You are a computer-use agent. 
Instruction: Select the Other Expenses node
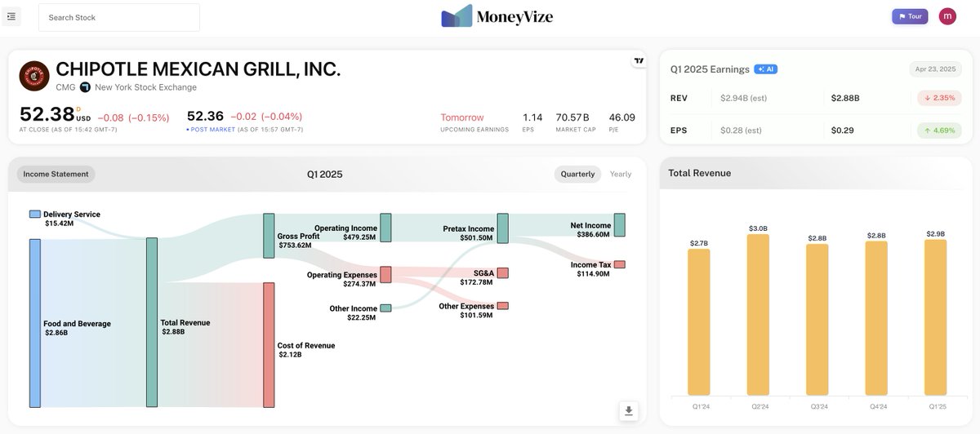click(x=502, y=306)
